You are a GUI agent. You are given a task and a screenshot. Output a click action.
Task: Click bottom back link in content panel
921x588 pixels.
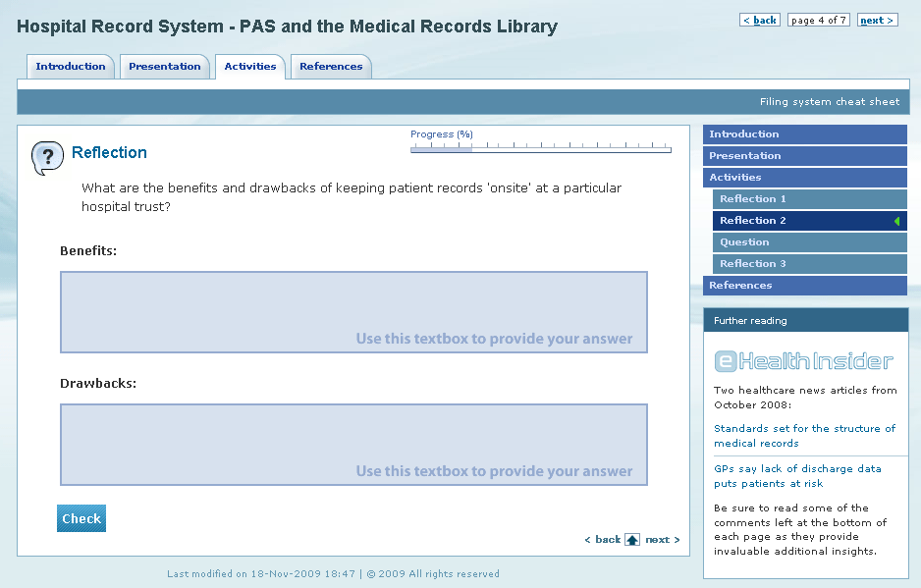click(603, 539)
